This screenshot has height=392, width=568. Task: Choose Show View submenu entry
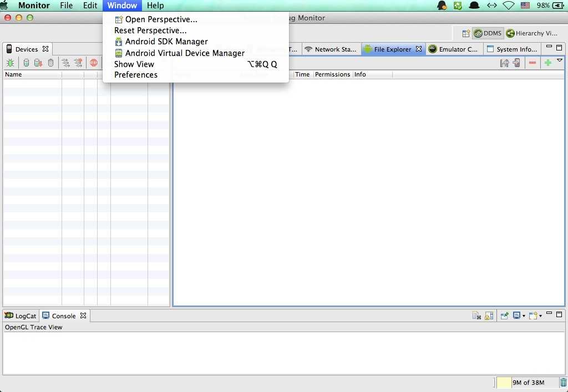[196, 64]
